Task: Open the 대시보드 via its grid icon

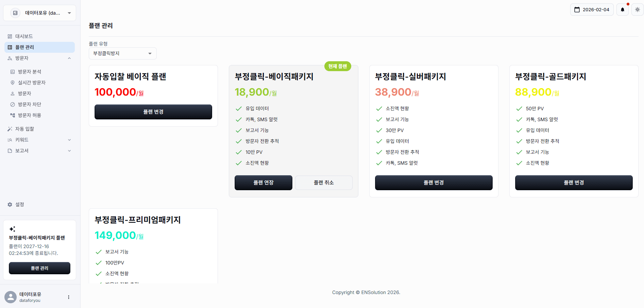Action: 9,36
